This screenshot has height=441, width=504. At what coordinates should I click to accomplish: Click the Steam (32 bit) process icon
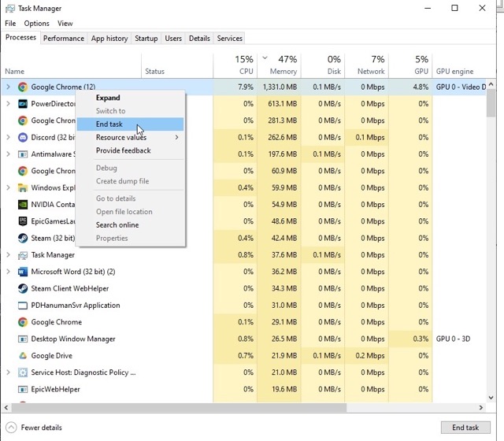23,238
